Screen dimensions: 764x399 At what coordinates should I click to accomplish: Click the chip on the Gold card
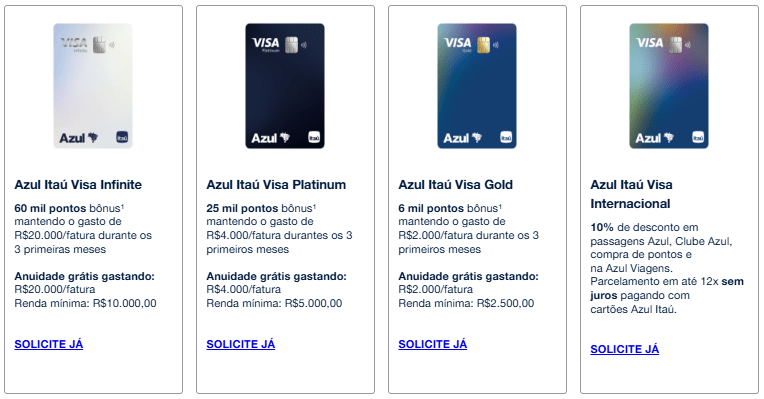point(483,45)
